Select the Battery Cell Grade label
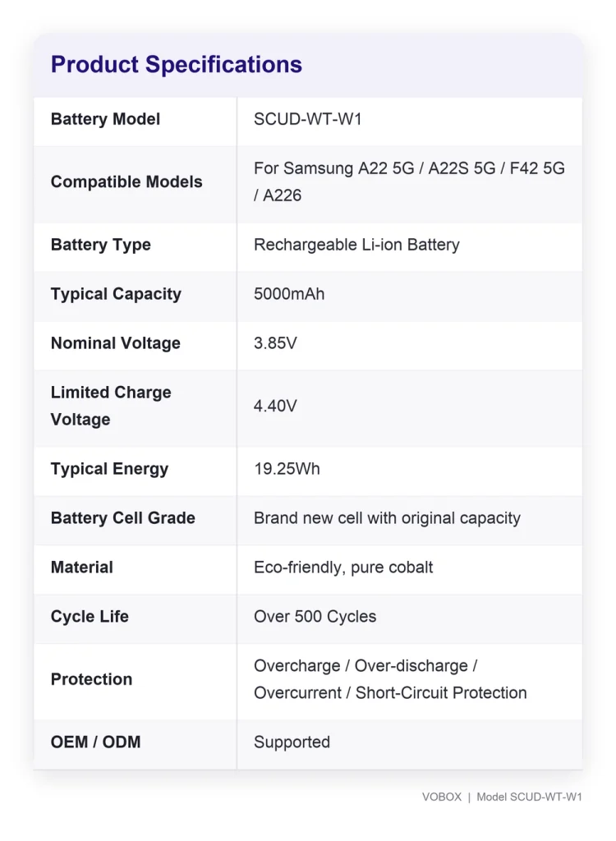 point(123,518)
